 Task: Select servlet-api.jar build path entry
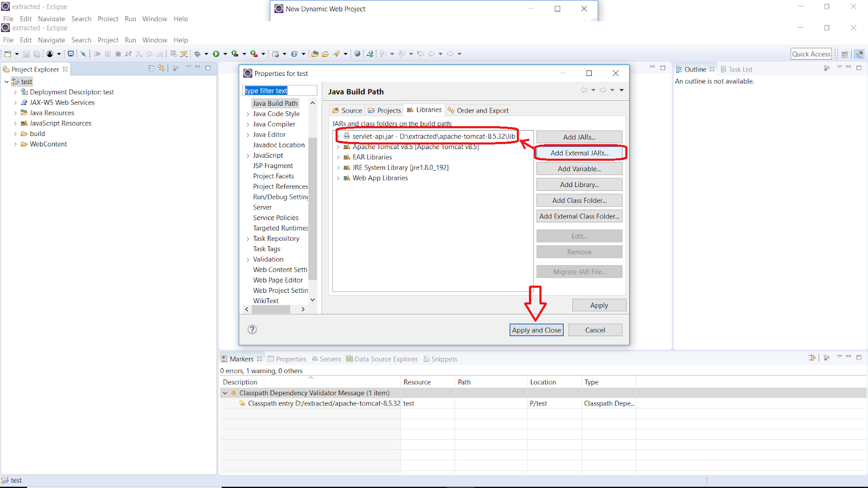click(x=433, y=136)
